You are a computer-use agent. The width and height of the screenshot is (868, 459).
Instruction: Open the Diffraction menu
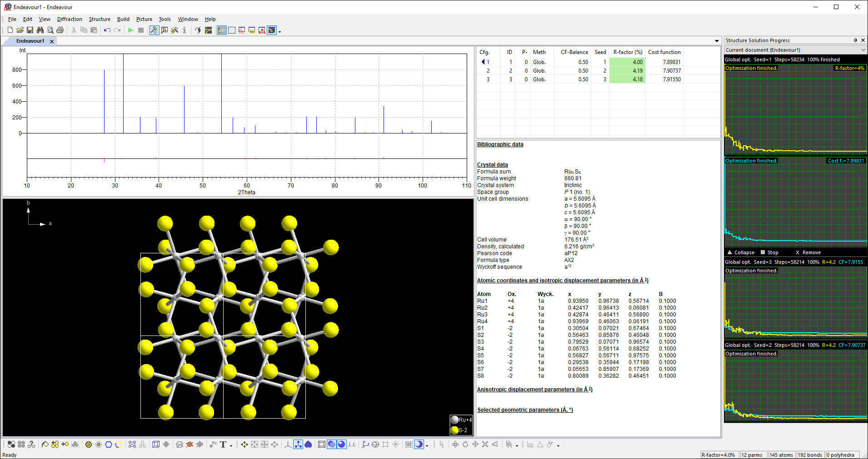point(70,19)
